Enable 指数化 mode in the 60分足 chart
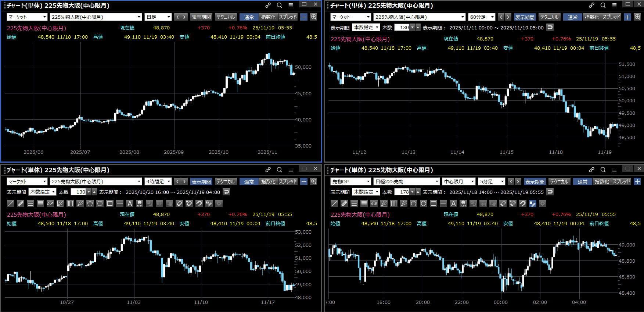The height and width of the screenshot is (312, 644). [592, 17]
